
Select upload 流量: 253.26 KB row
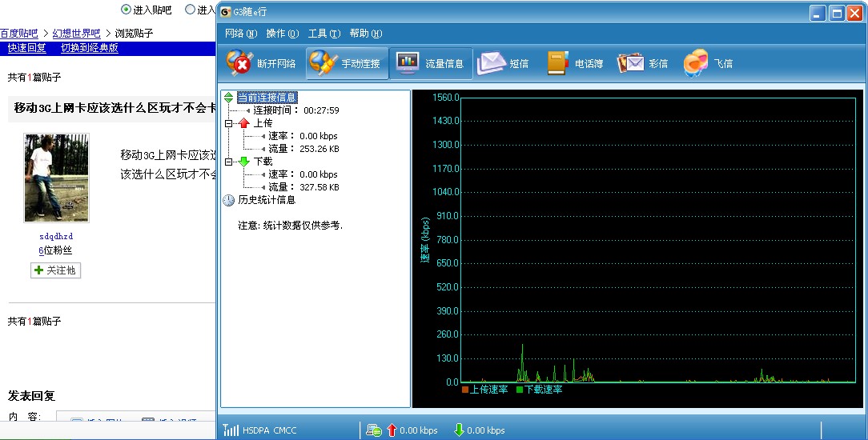(304, 149)
